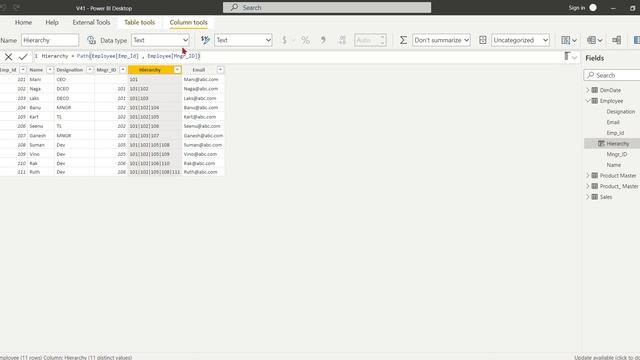This screenshot has width=640, height=360.
Task: Click the DimDate table icon
Action: click(x=595, y=90)
